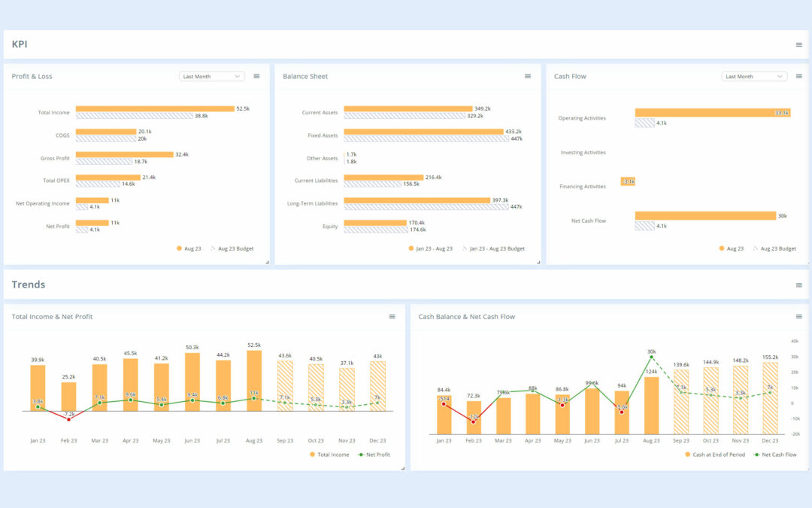Click the COGS row label
This screenshot has width=812, height=508.
[62, 135]
